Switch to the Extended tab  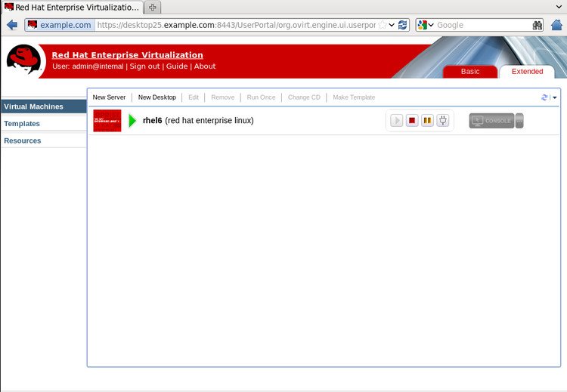coord(527,72)
